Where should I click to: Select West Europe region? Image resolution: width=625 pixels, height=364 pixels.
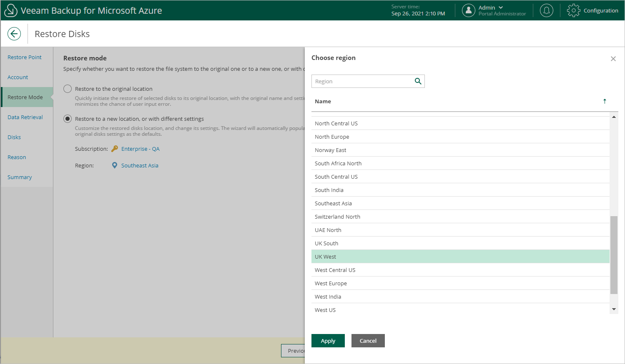point(460,283)
